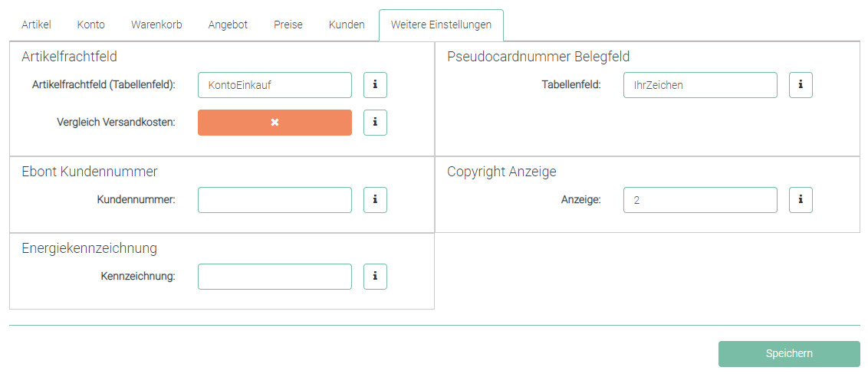Show info for Copyright Anzeige field
Viewport: 868px width, 377px height.
click(x=801, y=200)
